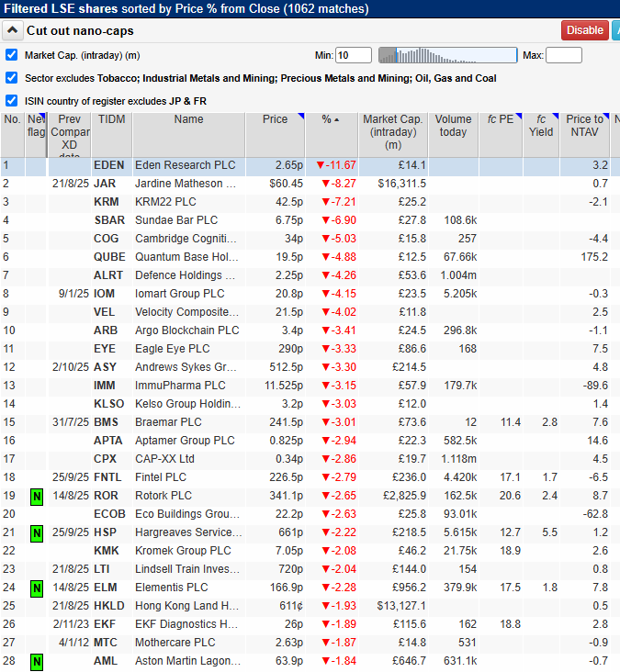This screenshot has width=620, height=672.
Task: Sort by the Volume today column header
Action: [x=453, y=135]
